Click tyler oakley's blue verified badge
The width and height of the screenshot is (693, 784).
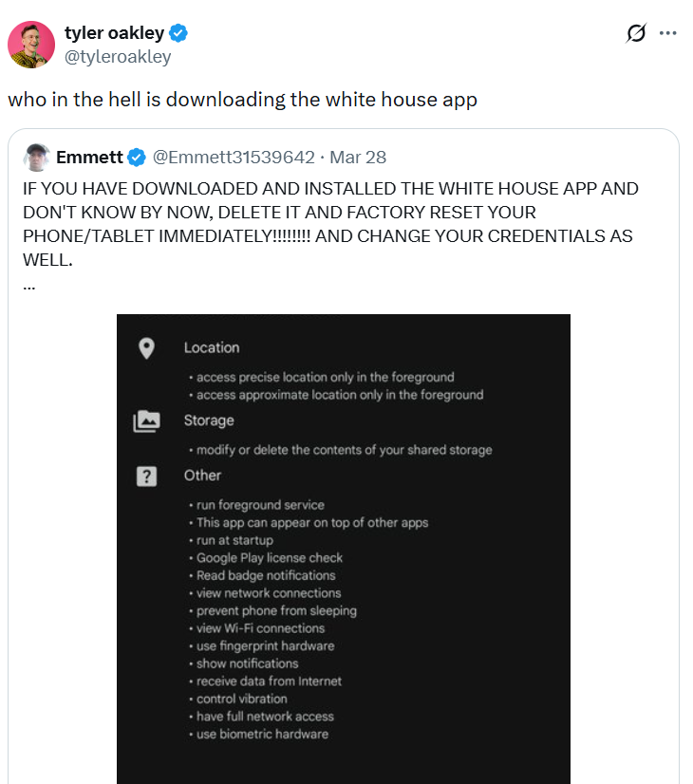coord(178,32)
